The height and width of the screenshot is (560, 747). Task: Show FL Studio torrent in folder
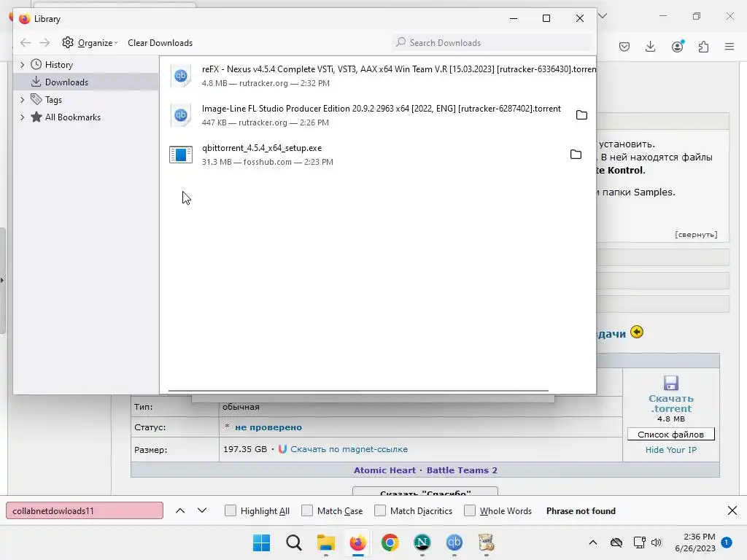(x=581, y=115)
